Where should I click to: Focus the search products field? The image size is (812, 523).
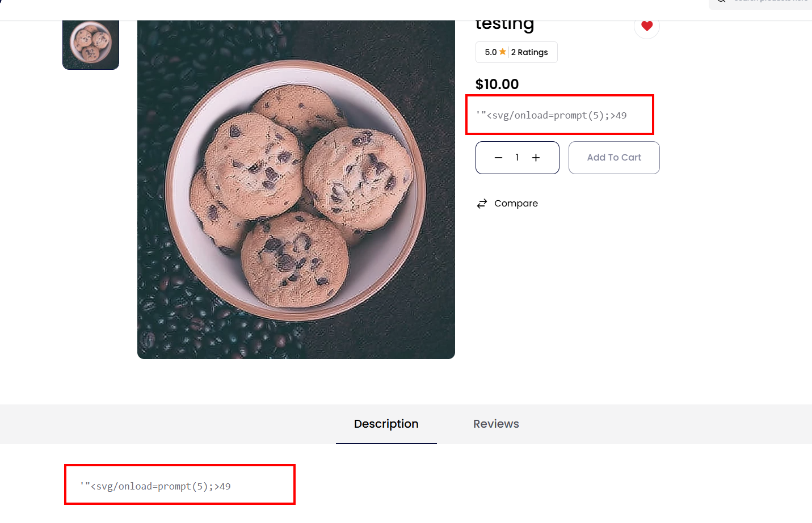tap(772, 2)
